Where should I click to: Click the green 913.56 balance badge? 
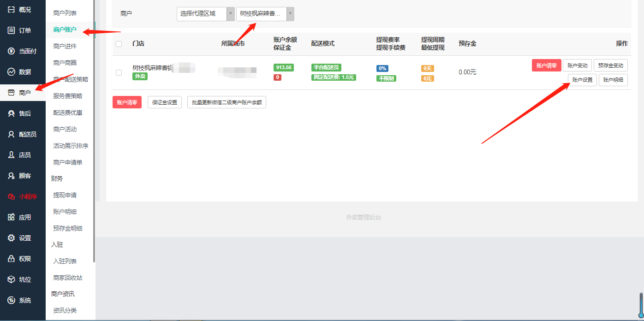(x=283, y=67)
